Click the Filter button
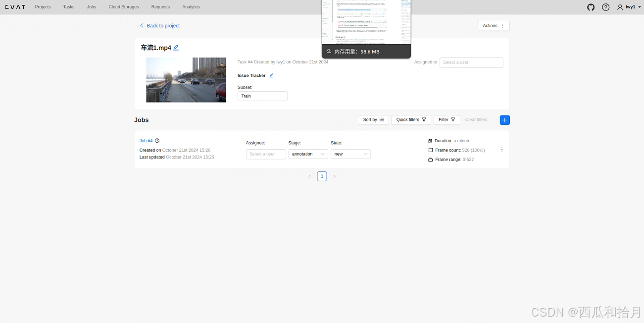 coord(446,120)
